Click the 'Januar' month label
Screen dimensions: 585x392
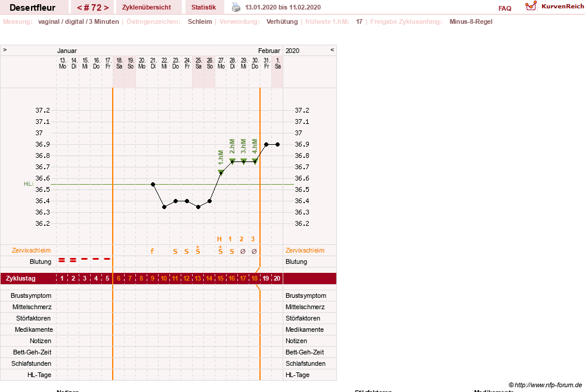[x=67, y=51]
